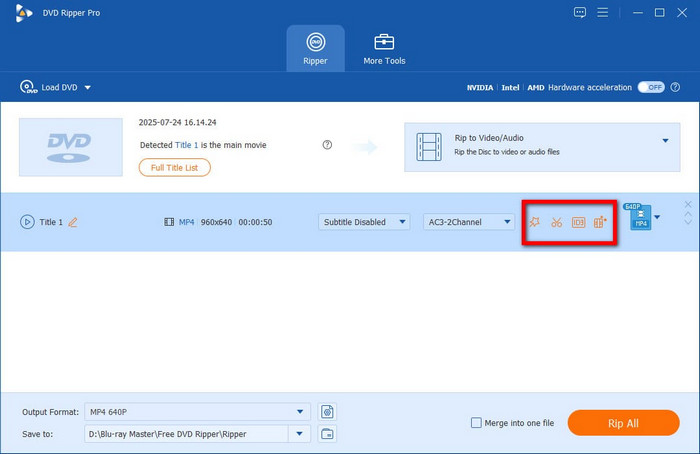Switch to the More Tools tab
Screen dimensions: 700x454
[384, 48]
